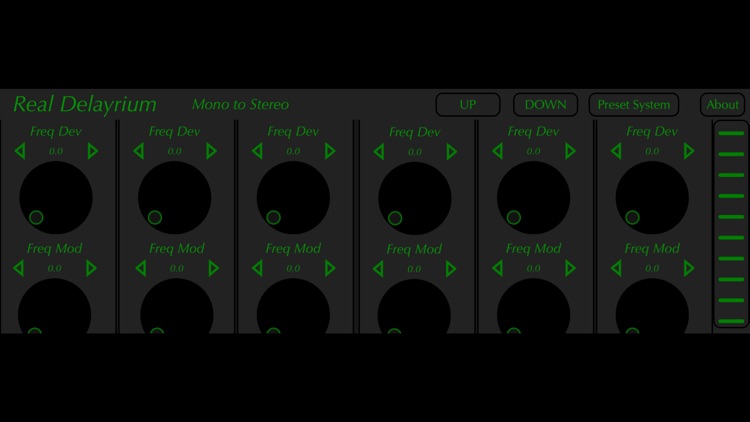Screen dimensions: 750x422
Task: Click the 0.0 Freq Dev value, fourth column
Action: point(415,152)
